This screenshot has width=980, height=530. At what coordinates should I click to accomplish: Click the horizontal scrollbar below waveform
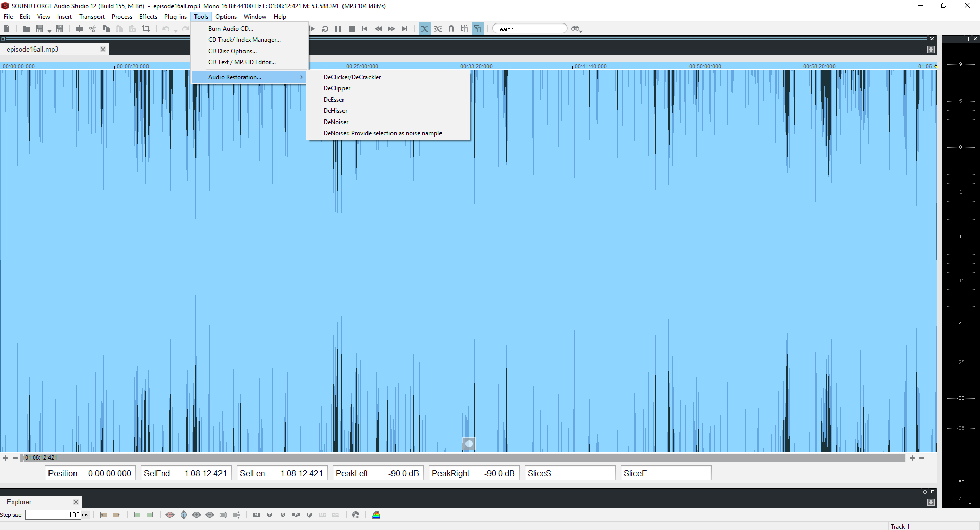click(459, 458)
